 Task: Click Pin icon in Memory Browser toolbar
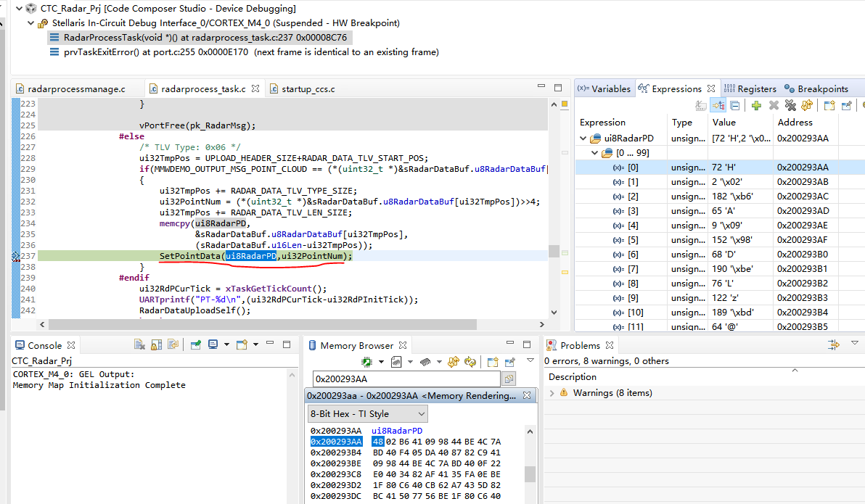click(x=509, y=362)
